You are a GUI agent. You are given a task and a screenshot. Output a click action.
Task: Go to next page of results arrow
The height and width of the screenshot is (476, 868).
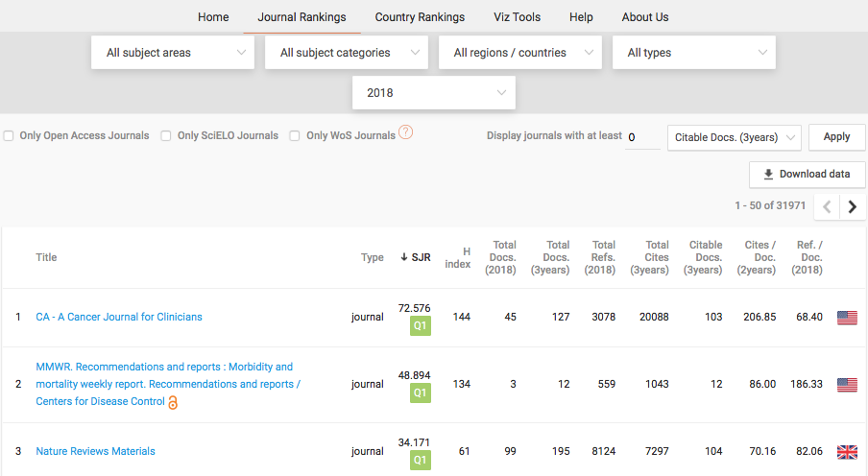point(853,206)
